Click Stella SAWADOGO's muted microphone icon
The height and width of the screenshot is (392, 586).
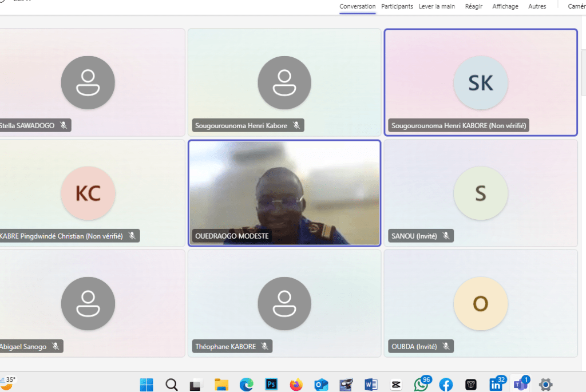64,125
